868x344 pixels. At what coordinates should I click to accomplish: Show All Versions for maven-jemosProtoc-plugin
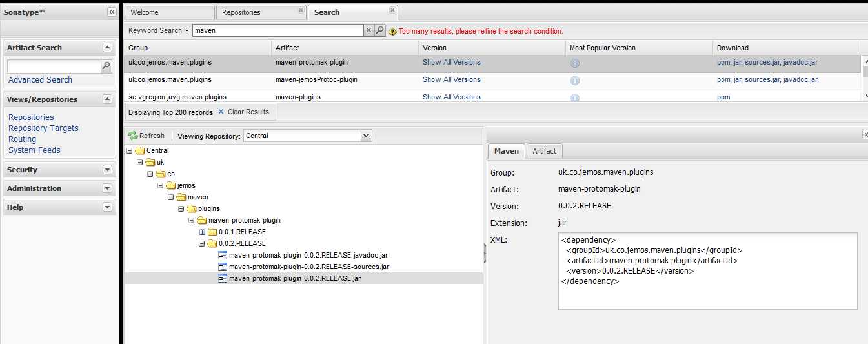(x=452, y=80)
